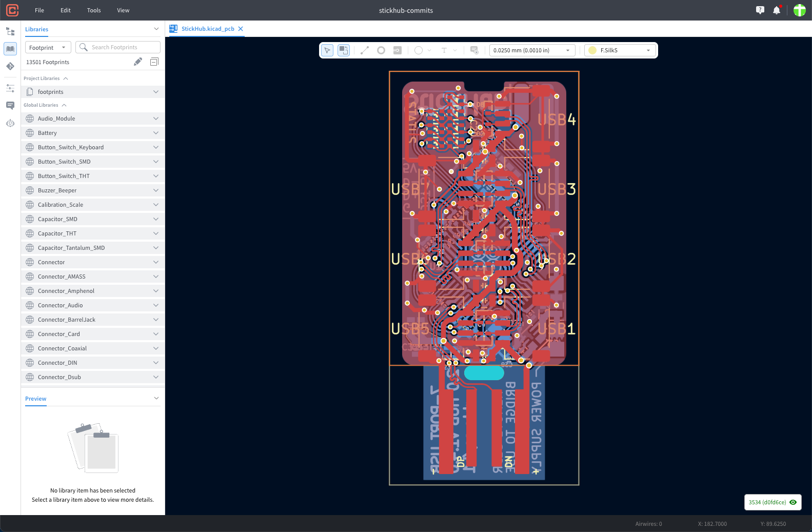The image size is (812, 532).
Task: Expand the Connector_Audio library
Action: [156, 305]
